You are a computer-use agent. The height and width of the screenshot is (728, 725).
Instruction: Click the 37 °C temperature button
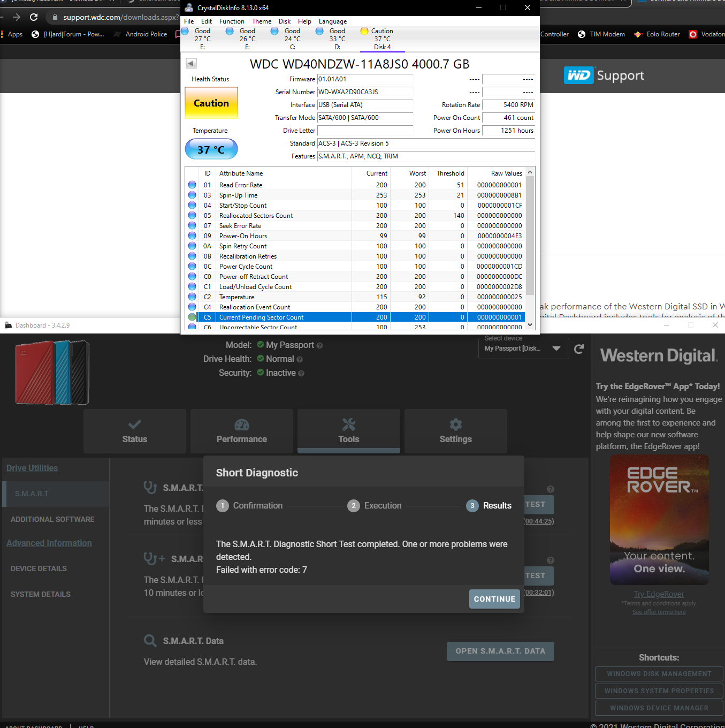point(211,149)
